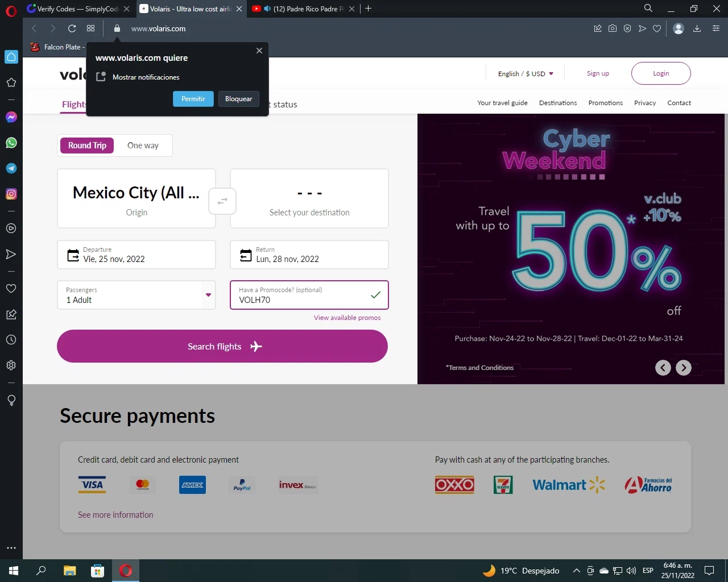Open Privacy menu item
Image resolution: width=728 pixels, height=582 pixels.
click(645, 103)
